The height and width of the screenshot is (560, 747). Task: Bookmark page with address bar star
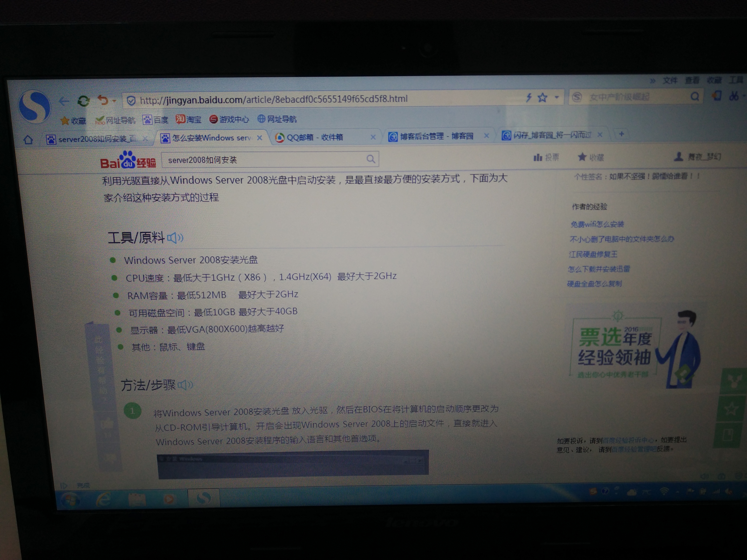click(542, 98)
